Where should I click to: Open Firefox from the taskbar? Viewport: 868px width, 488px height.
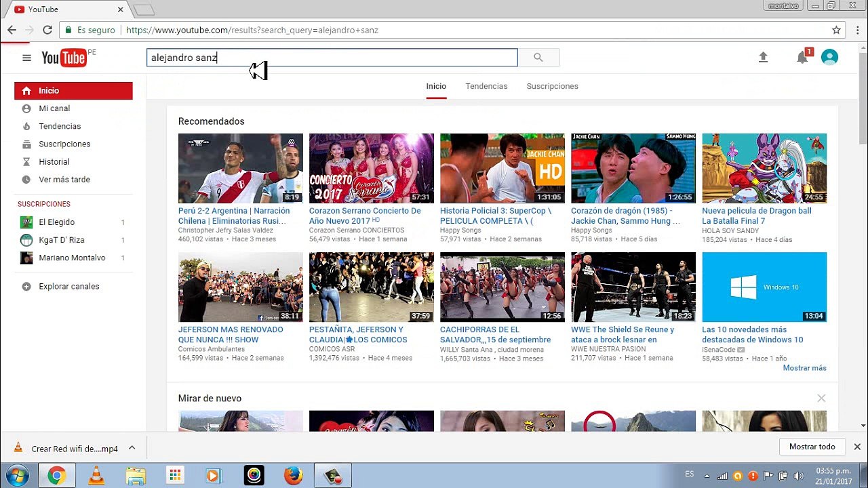point(294,476)
